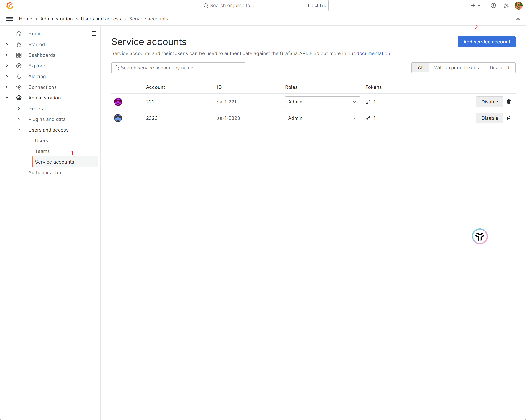This screenshot has width=526, height=420.
Task: Open Roles dropdown for account 221
Action: 322,102
